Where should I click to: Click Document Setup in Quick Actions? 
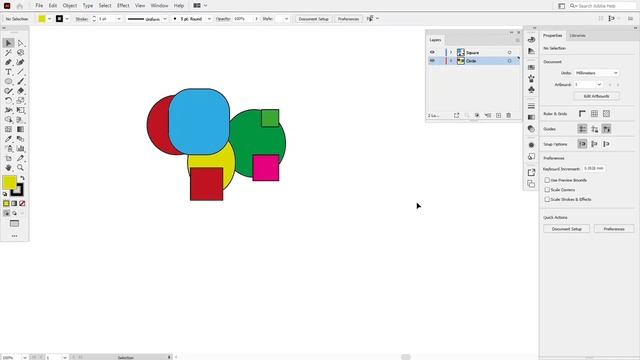pos(567,229)
